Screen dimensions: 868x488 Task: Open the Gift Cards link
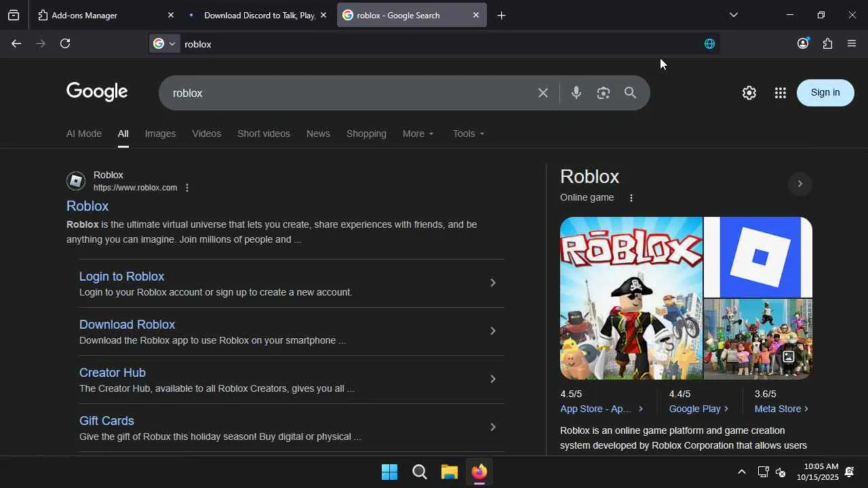tap(107, 421)
